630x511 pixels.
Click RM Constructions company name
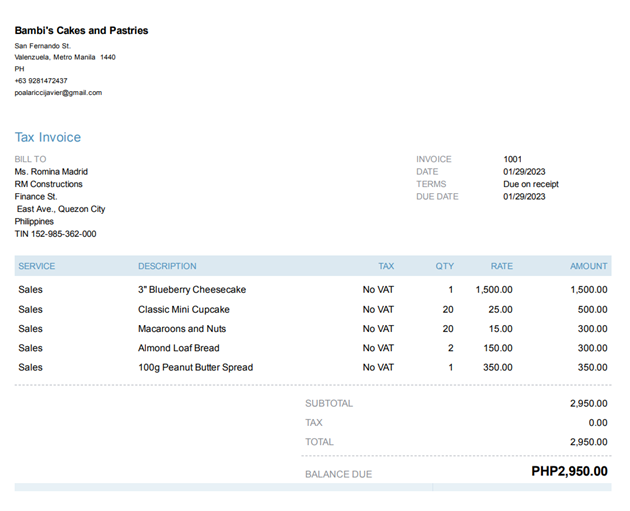pyautogui.click(x=49, y=184)
